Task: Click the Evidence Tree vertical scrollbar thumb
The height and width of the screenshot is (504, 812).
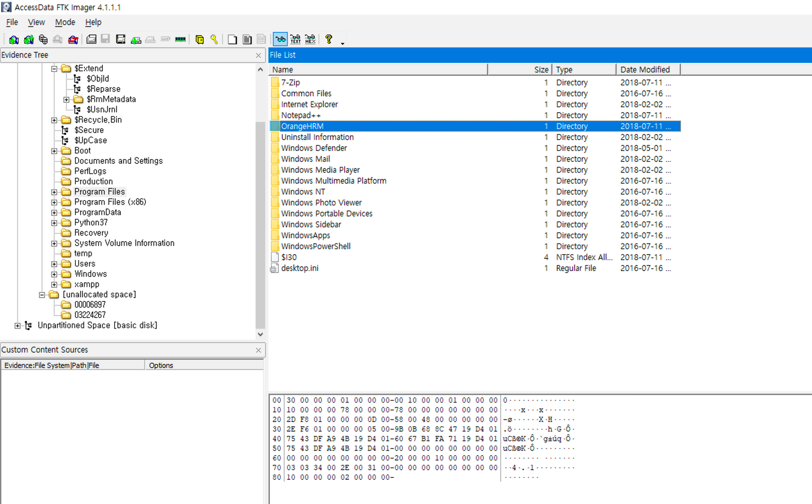Action: pos(261,225)
